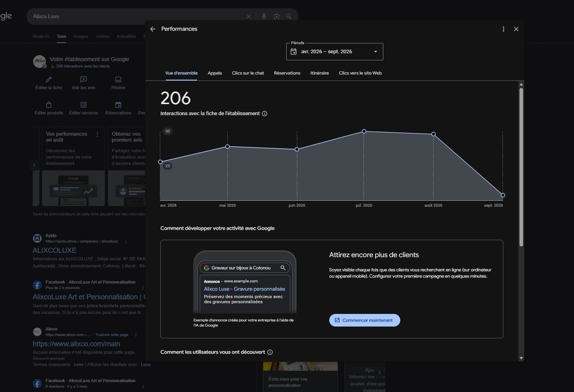Viewport: 574px width, 392px height.
Task: Click the juil. 2026 data point on chart
Action: click(x=364, y=131)
